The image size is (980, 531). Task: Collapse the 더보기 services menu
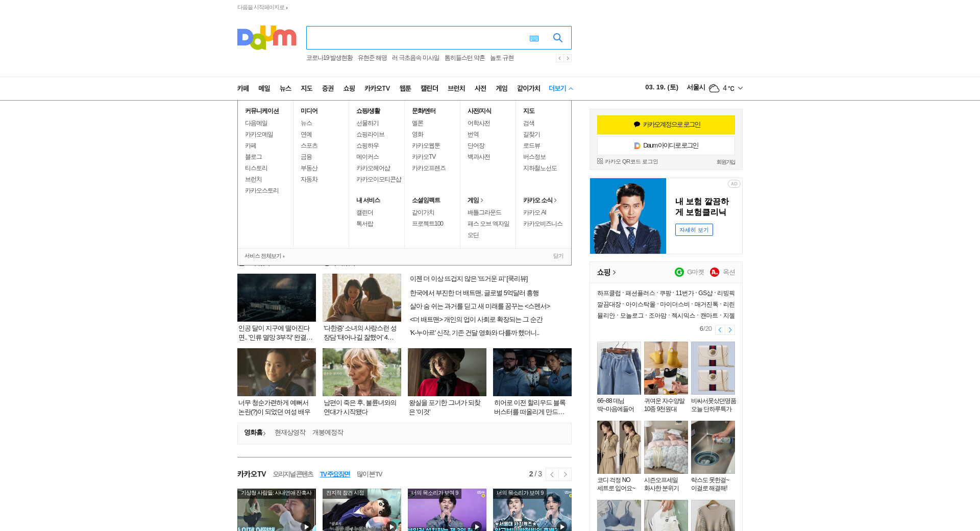click(560, 88)
